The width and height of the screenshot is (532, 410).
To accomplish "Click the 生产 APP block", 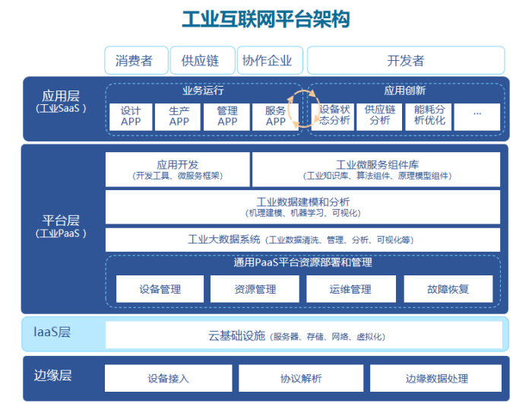I will coord(179,116).
